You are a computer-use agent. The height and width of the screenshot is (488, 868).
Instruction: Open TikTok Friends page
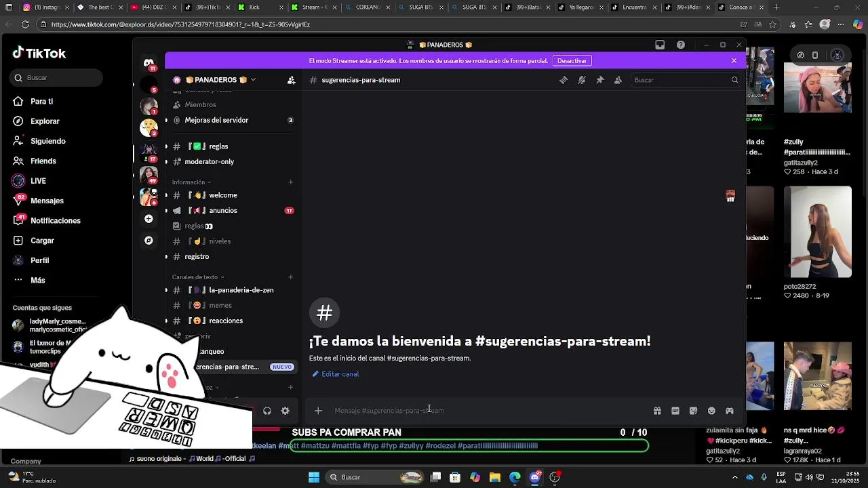point(34,161)
